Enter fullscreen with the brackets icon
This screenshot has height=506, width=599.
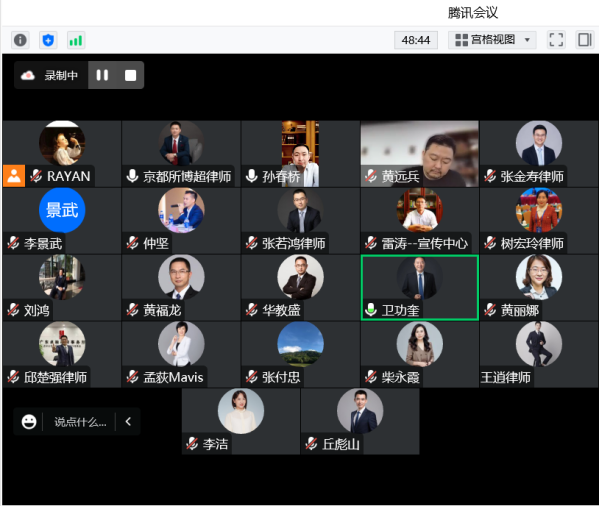(556, 40)
